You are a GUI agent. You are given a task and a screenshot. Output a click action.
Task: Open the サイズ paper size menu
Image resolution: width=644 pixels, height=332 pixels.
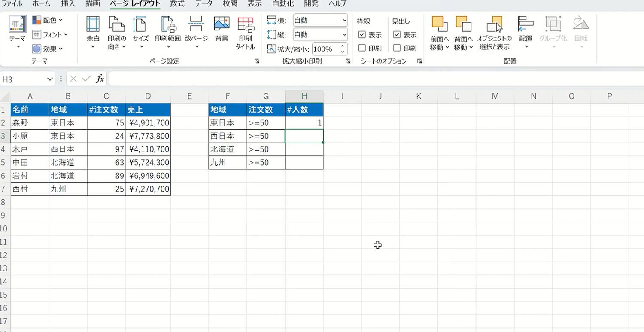[140, 33]
